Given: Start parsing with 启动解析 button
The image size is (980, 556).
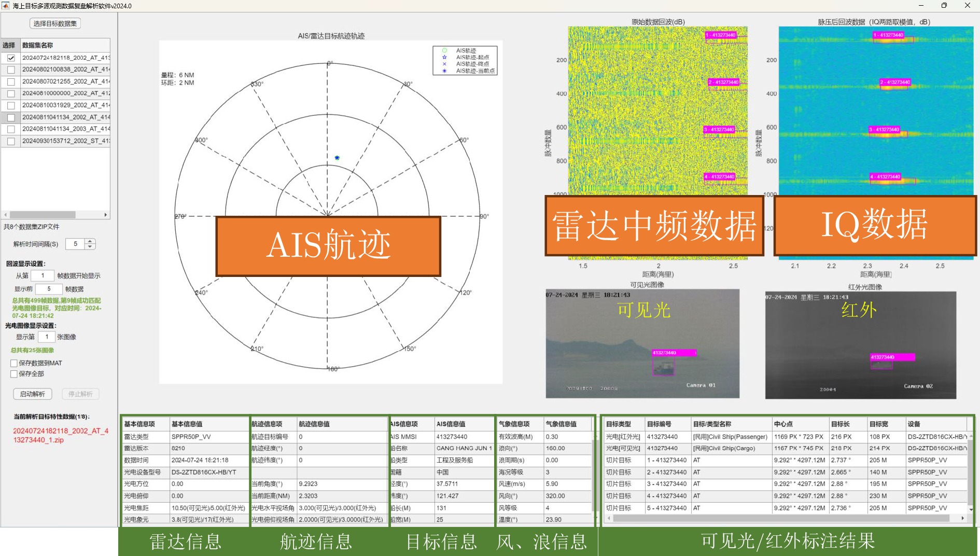Looking at the screenshot, I should [x=33, y=394].
